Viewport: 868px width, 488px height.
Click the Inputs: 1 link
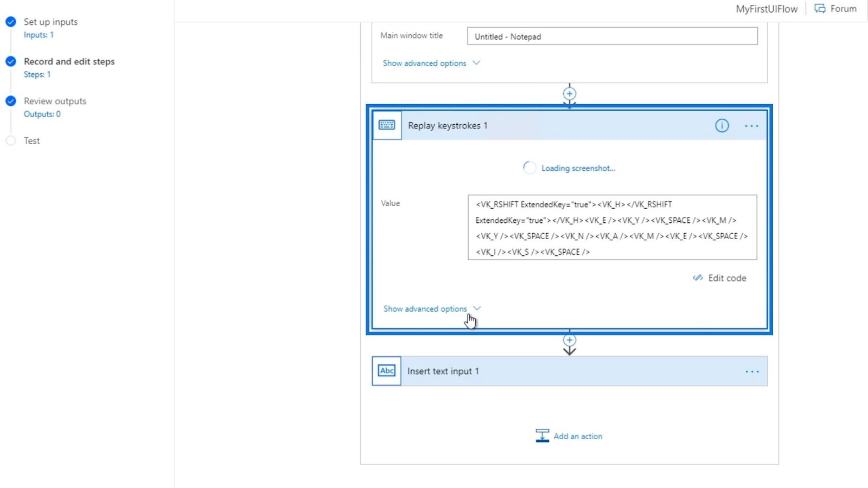39,35
